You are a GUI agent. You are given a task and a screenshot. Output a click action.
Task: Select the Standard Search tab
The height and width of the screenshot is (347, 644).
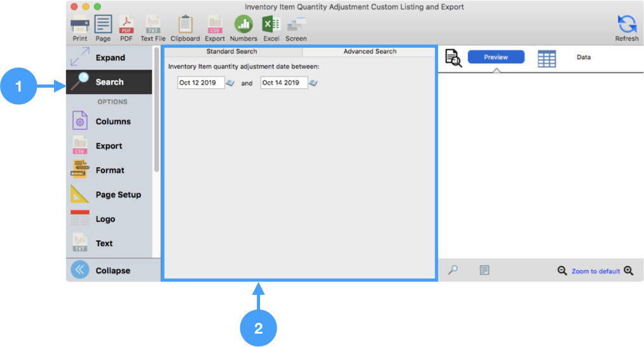(x=232, y=51)
